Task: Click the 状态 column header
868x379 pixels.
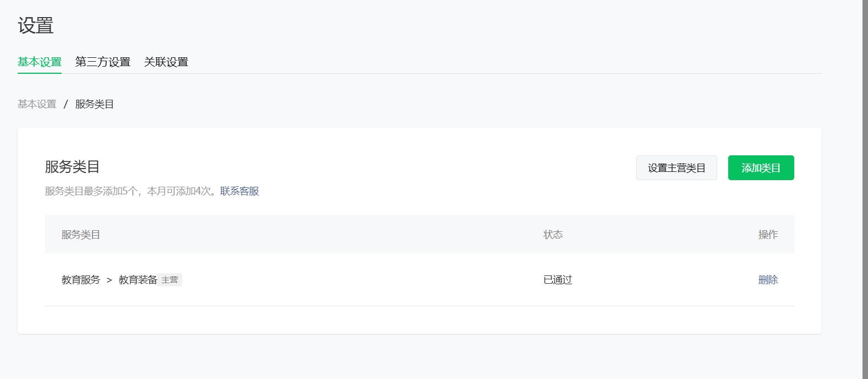Action: tap(553, 235)
